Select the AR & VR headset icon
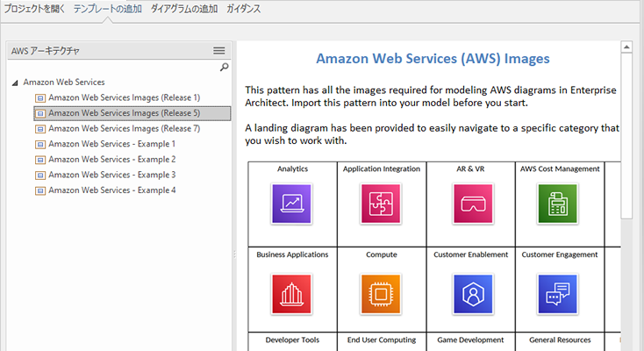 pos(473,204)
